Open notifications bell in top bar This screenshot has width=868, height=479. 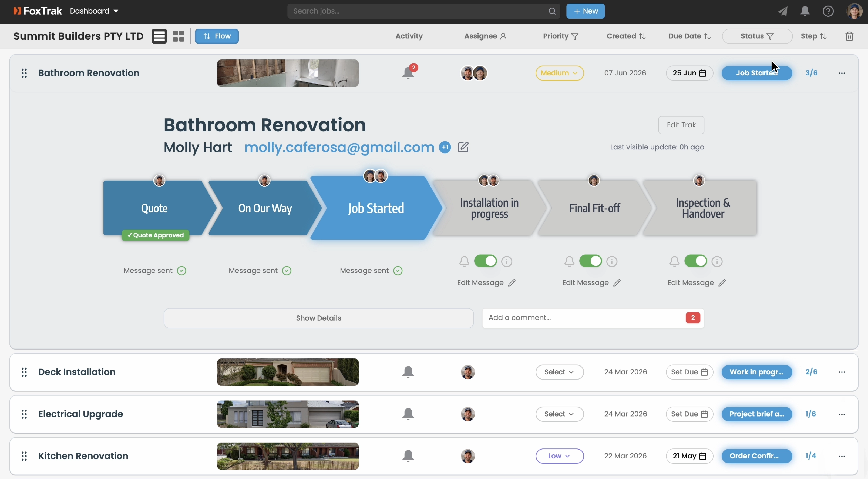click(805, 11)
